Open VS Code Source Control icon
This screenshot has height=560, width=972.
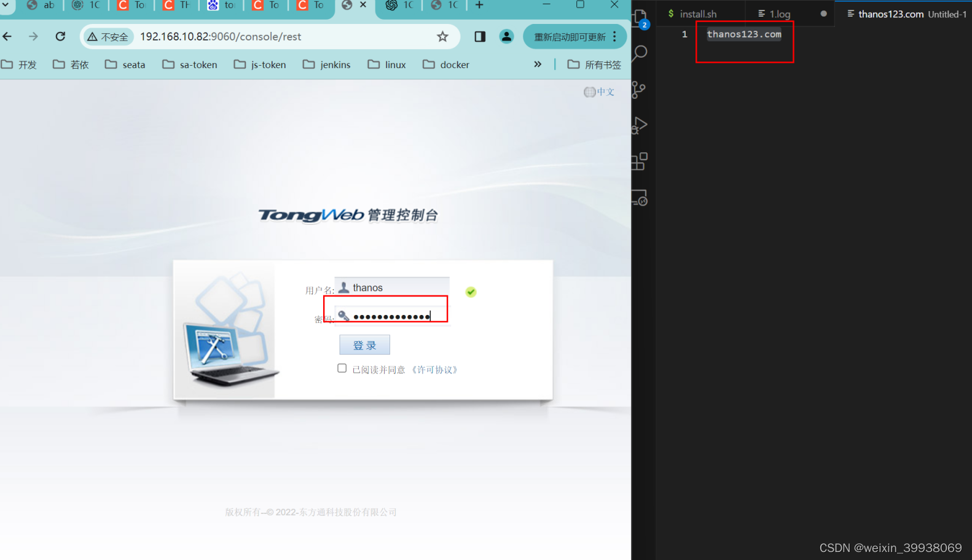point(639,90)
